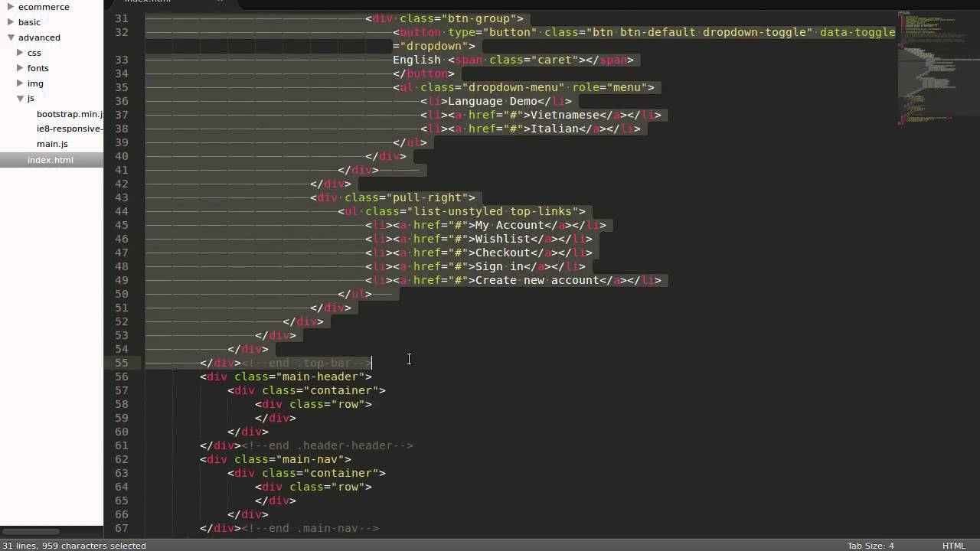Click line number 31 in the gutter
The height and width of the screenshot is (551, 980).
point(121,18)
